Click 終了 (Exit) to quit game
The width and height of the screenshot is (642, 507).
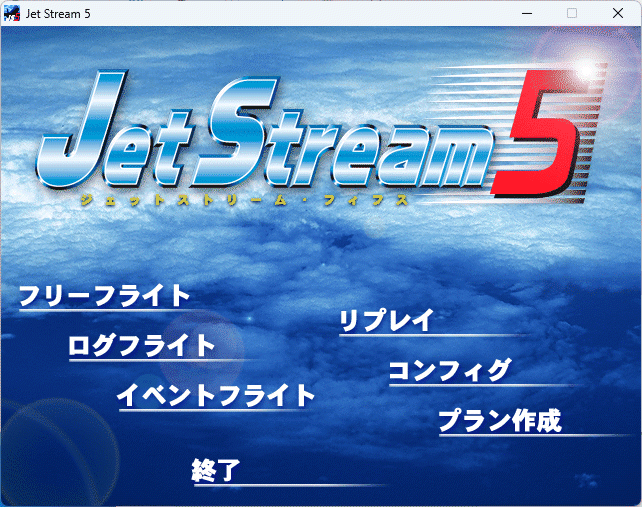216,470
